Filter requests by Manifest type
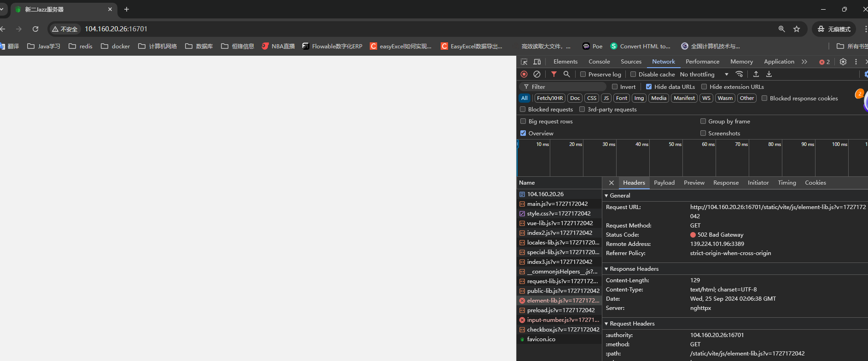The width and height of the screenshot is (868, 361). [x=684, y=98]
